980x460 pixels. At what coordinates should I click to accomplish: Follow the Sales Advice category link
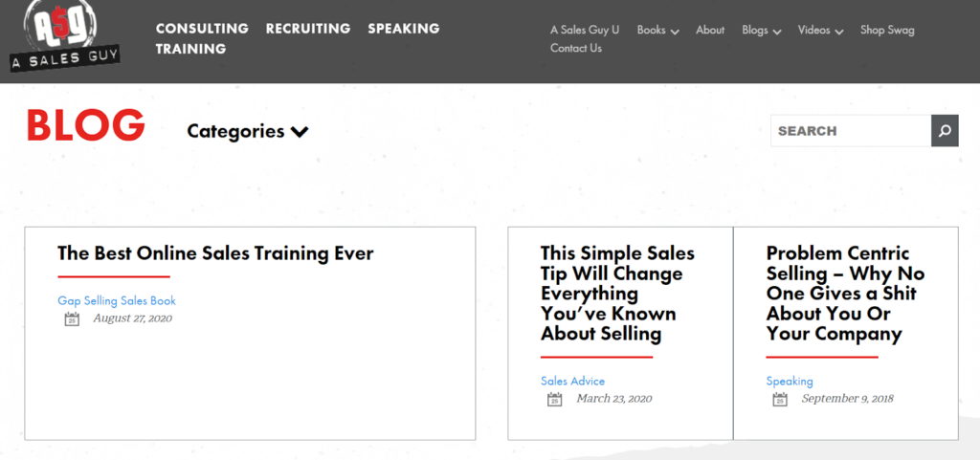pyautogui.click(x=572, y=381)
